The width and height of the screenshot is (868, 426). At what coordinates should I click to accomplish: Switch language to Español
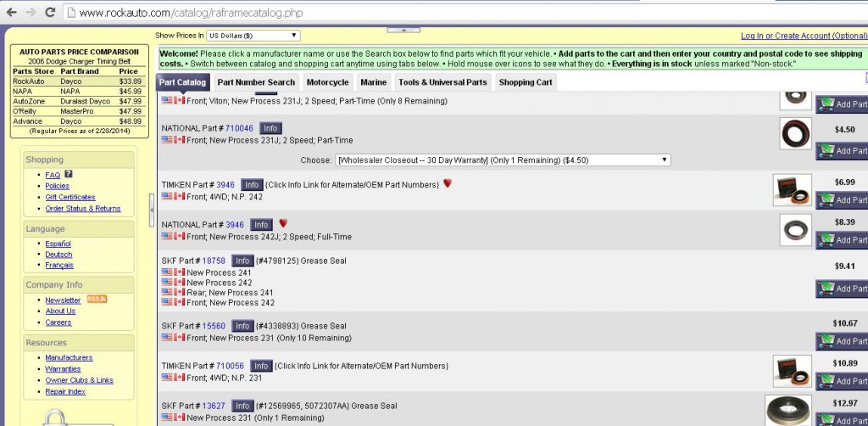pos(58,244)
